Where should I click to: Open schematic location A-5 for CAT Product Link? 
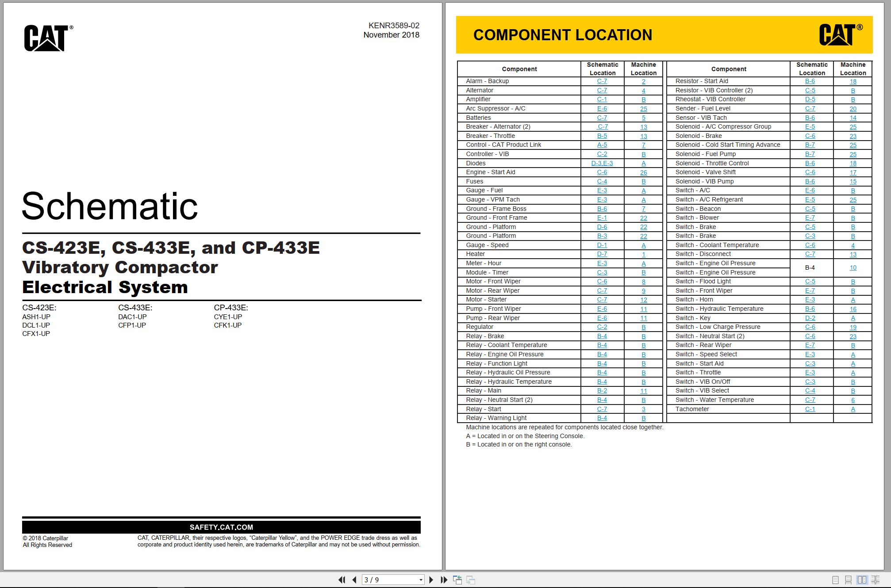point(602,145)
